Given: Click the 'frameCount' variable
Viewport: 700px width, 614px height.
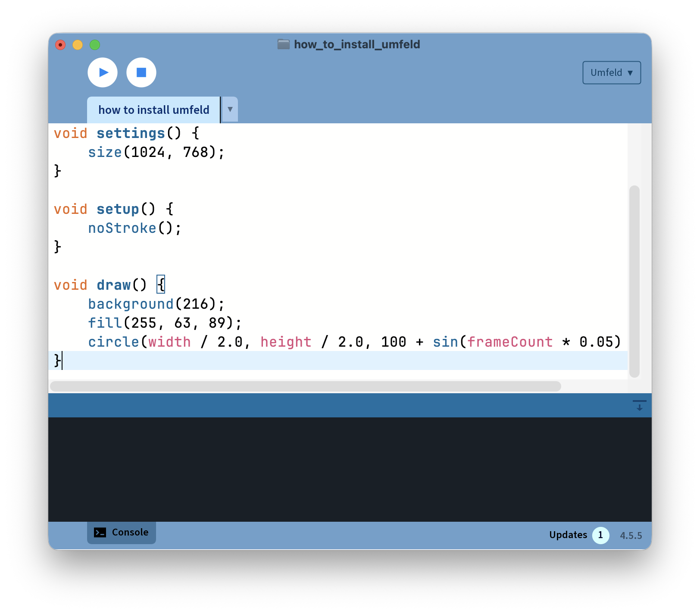Looking at the screenshot, I should point(510,342).
